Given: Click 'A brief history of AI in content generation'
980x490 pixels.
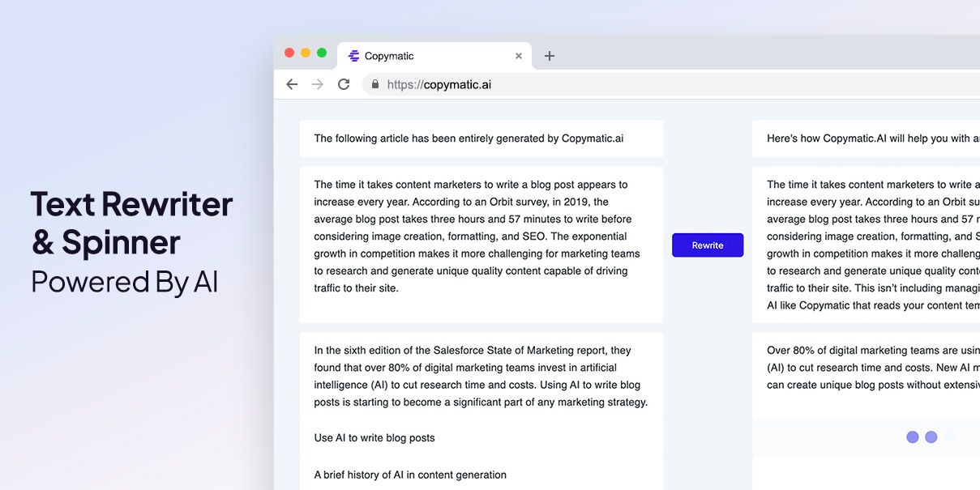Looking at the screenshot, I should click(x=410, y=475).
